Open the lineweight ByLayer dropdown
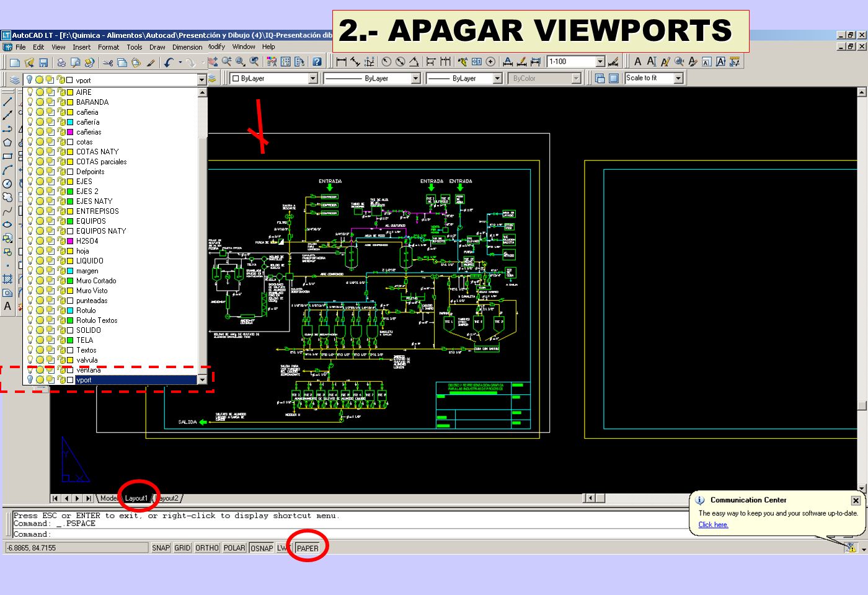 click(x=497, y=78)
